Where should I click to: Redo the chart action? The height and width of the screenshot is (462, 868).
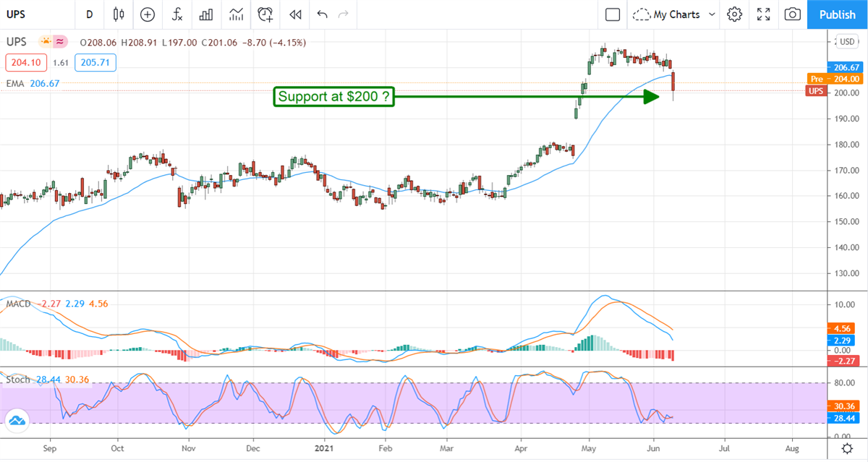coord(344,14)
